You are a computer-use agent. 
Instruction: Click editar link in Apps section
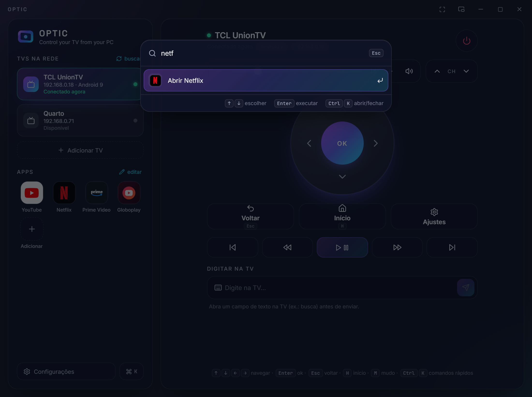(130, 172)
